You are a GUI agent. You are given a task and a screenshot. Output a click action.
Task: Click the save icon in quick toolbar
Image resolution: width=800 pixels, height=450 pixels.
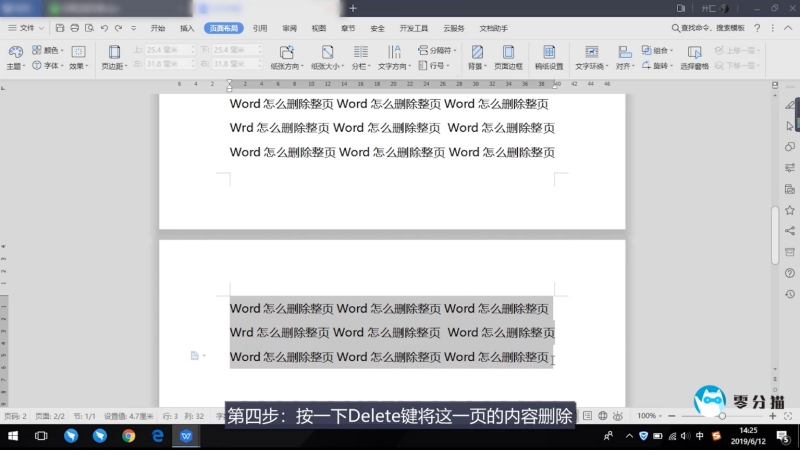[61, 28]
